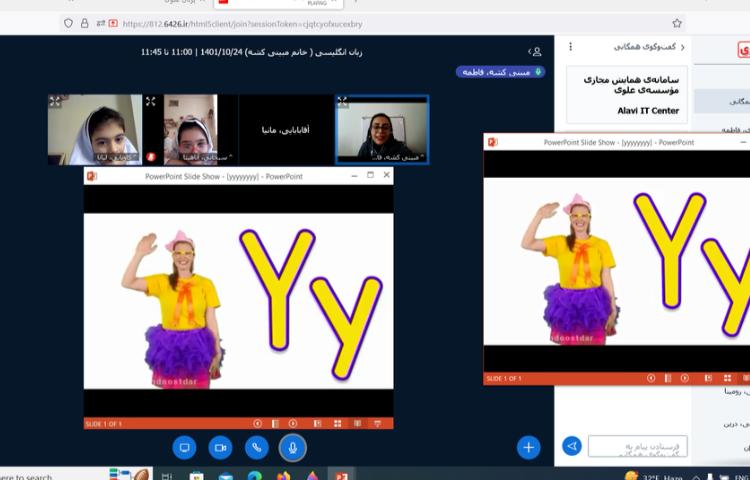750x480 pixels.
Task: Start Slide Show icon in left PowerPoint
Action: (377, 424)
